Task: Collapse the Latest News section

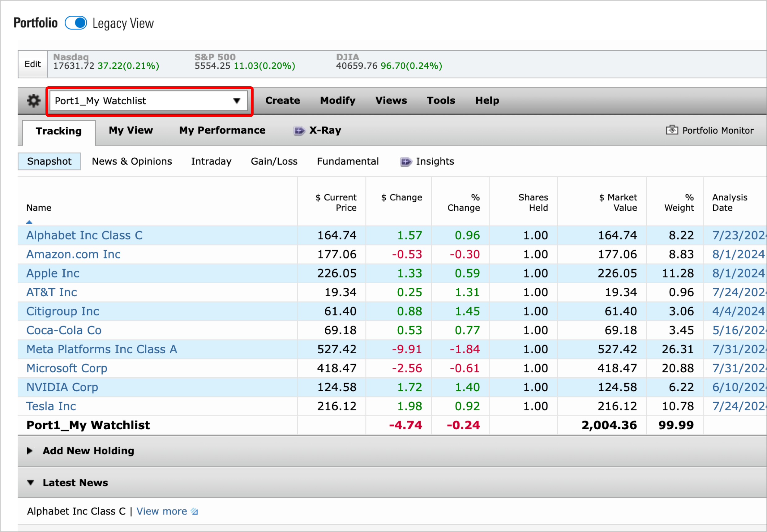Action: [x=30, y=483]
